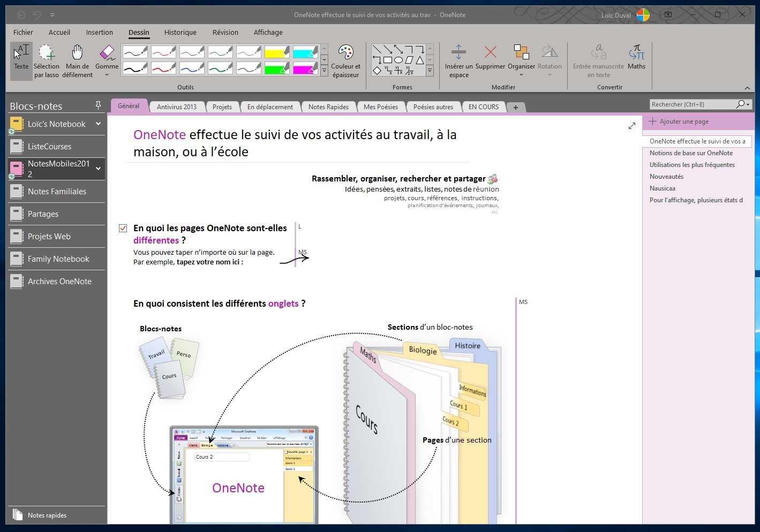Open Quick Access Toolbar customize dropdown

pyautogui.click(x=52, y=15)
